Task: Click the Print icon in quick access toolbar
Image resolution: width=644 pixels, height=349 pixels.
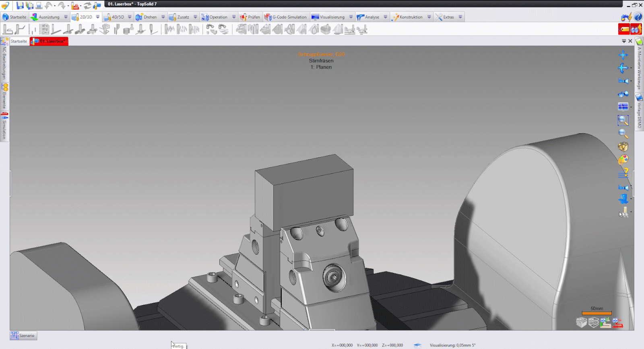Action: [39, 6]
